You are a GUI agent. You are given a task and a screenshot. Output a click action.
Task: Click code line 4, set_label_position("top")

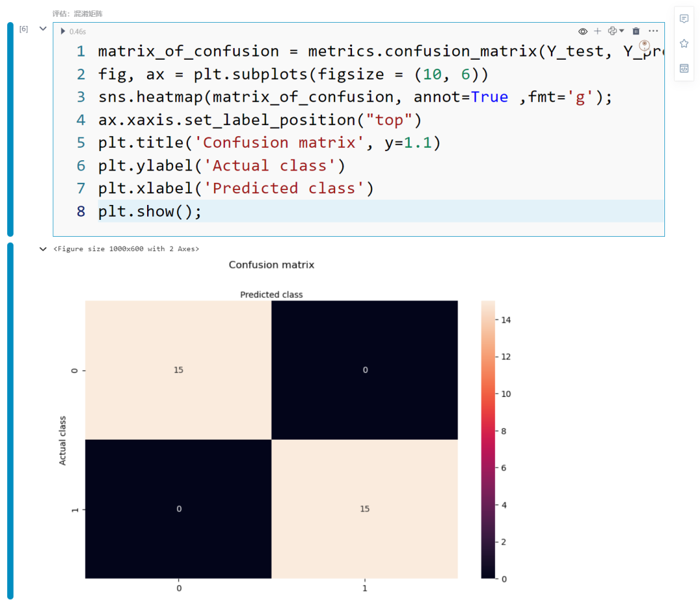(260, 120)
